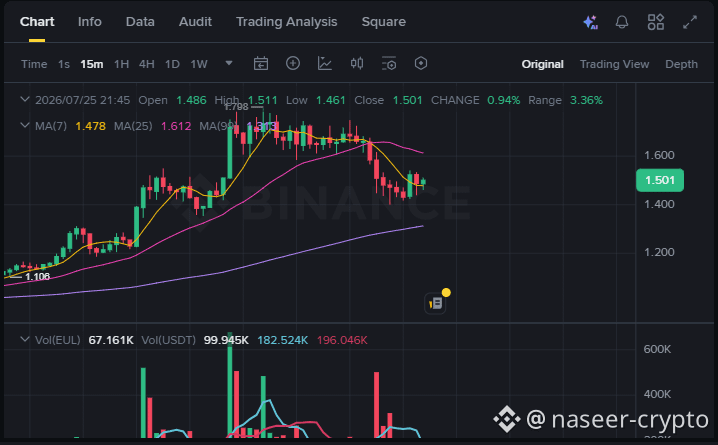Select the 15m interval
The height and width of the screenshot is (445, 718).
pos(92,64)
